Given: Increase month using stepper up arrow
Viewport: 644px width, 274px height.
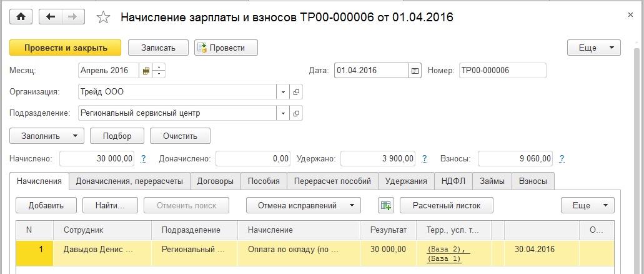Looking at the screenshot, I should [159, 68].
